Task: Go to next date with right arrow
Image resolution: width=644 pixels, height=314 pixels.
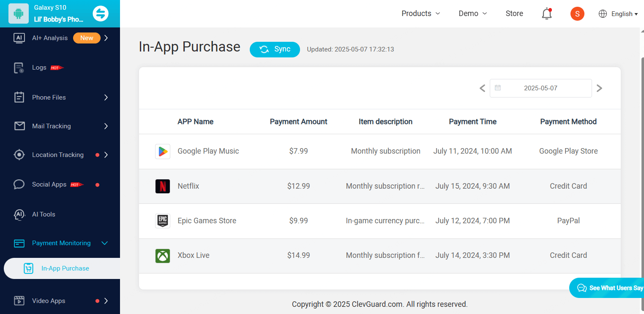Action: pyautogui.click(x=599, y=88)
